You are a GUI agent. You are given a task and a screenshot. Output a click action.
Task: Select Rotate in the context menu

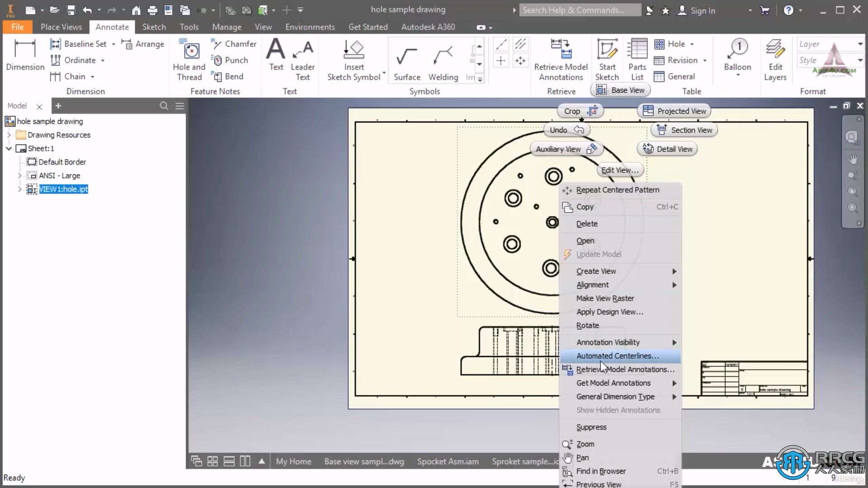click(620, 325)
